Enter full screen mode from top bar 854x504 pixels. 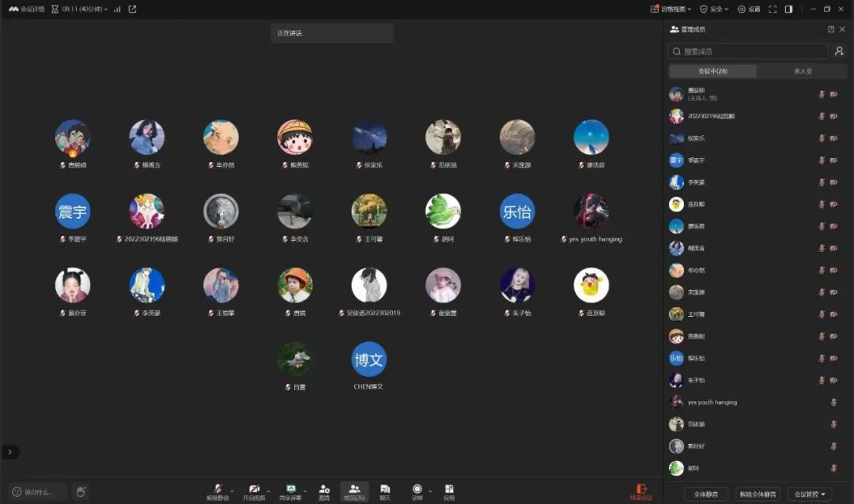click(773, 9)
